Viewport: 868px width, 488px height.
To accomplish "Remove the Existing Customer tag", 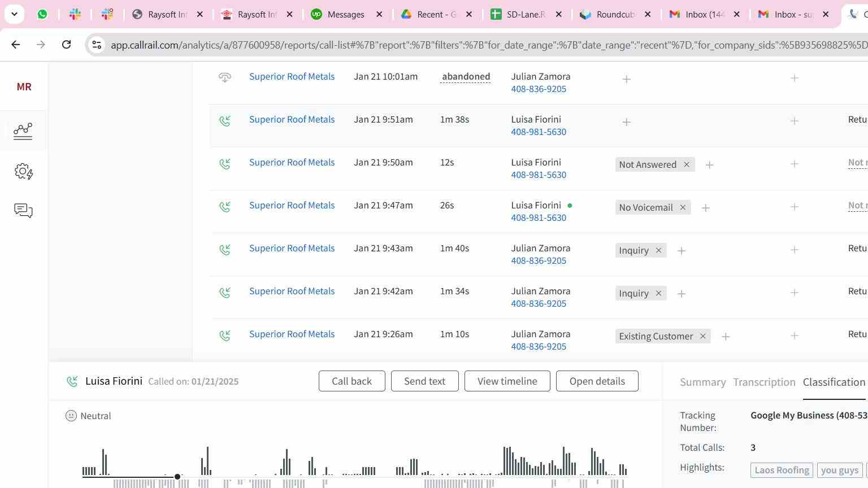I will [702, 336].
